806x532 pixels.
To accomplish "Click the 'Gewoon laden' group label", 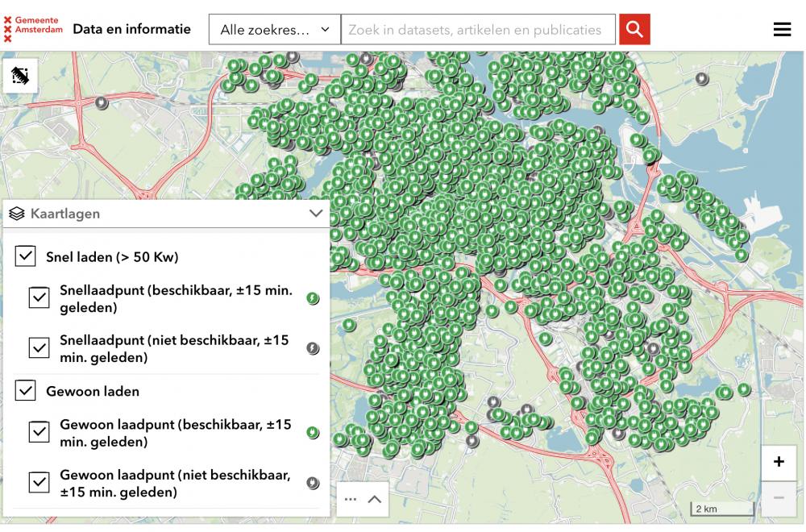I will pos(93,391).
